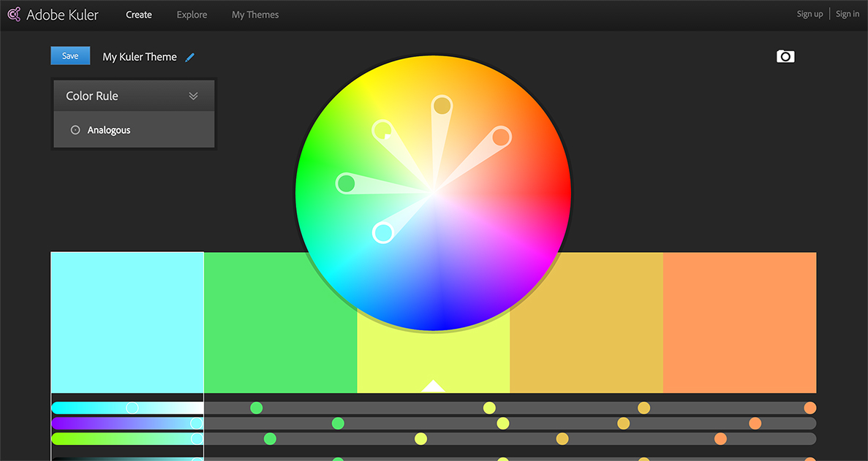Click the Color Rule panel header
The height and width of the screenshot is (461, 868).
click(134, 96)
